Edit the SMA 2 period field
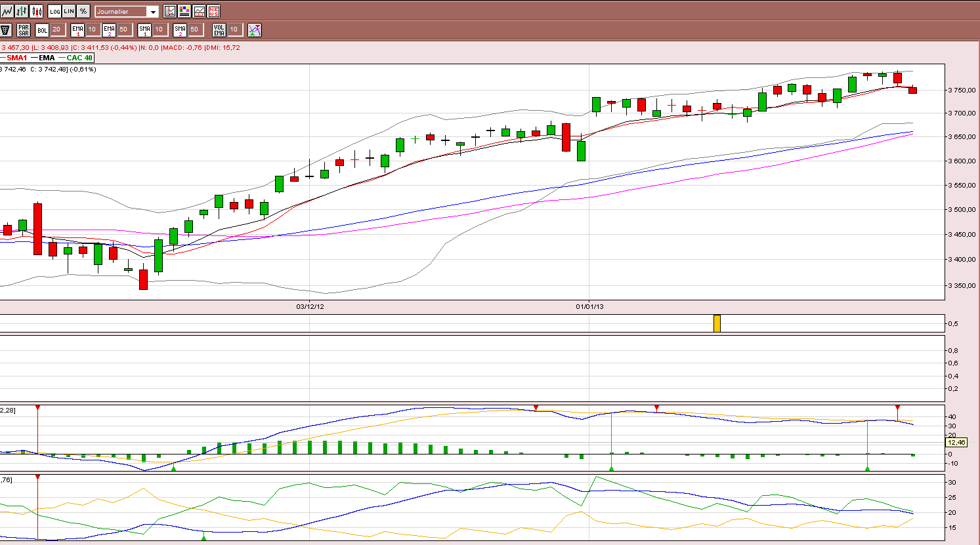 point(195,30)
